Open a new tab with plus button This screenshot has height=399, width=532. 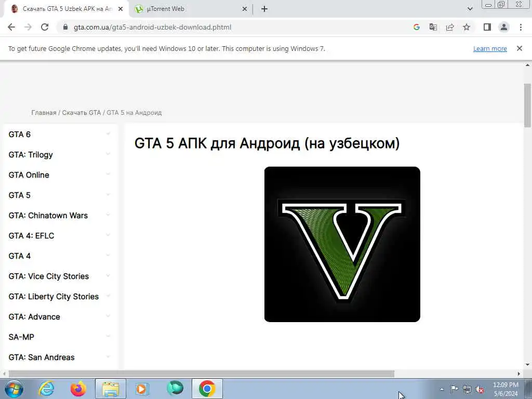(x=264, y=9)
